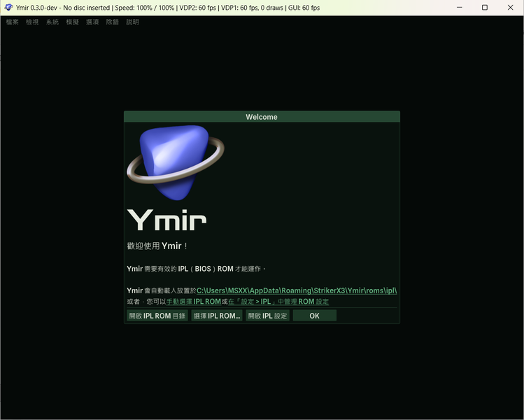This screenshot has height=420, width=524.
Task: Open the 檢視 menu
Action: (32, 22)
